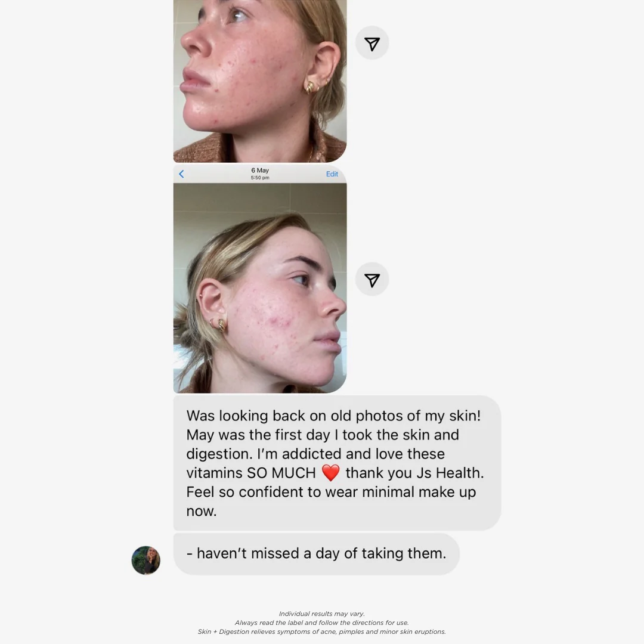The width and height of the screenshot is (644, 644).
Task: Click 'SO MUCH' in the message text
Action: click(281, 473)
